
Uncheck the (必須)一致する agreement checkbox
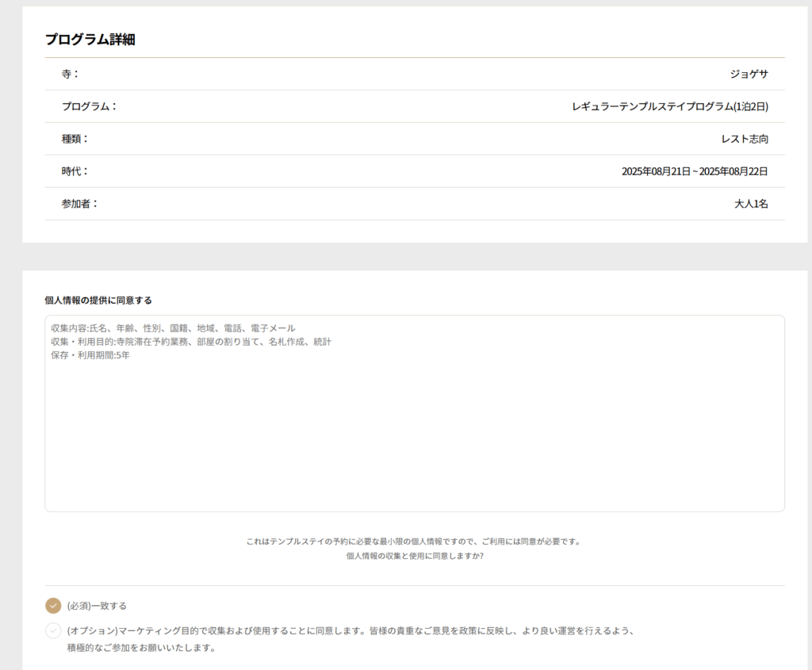pyautogui.click(x=53, y=606)
